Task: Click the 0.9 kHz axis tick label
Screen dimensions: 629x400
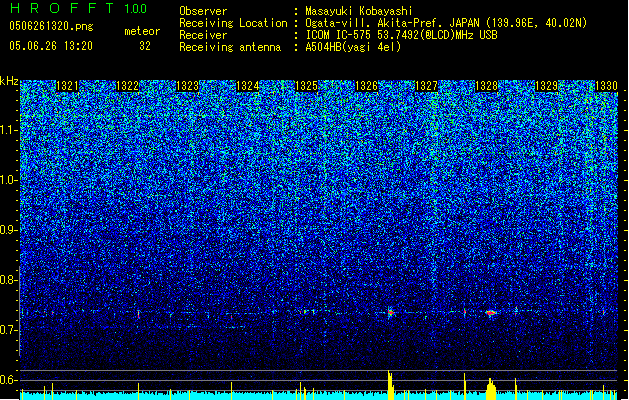Action: [9, 230]
